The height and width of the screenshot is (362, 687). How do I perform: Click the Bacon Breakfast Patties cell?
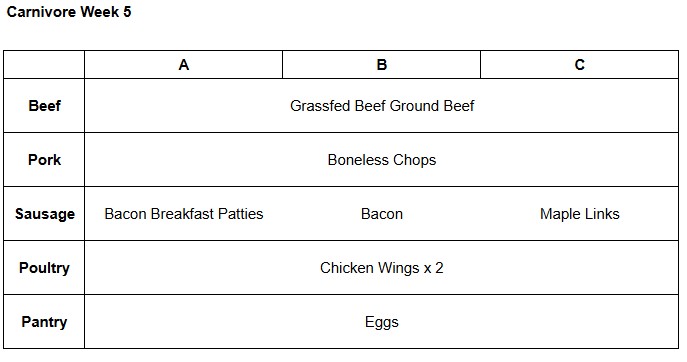pyautogui.click(x=184, y=213)
